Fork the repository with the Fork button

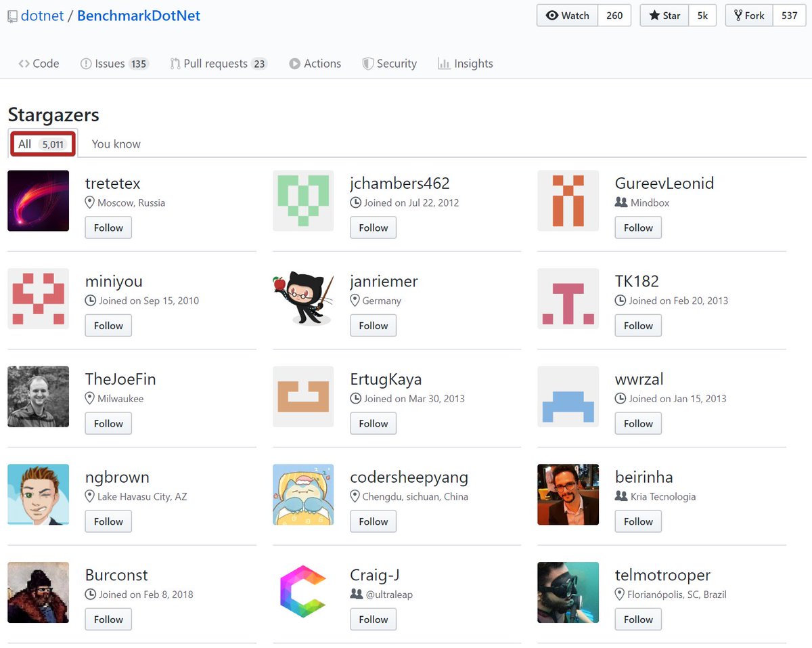tap(749, 16)
